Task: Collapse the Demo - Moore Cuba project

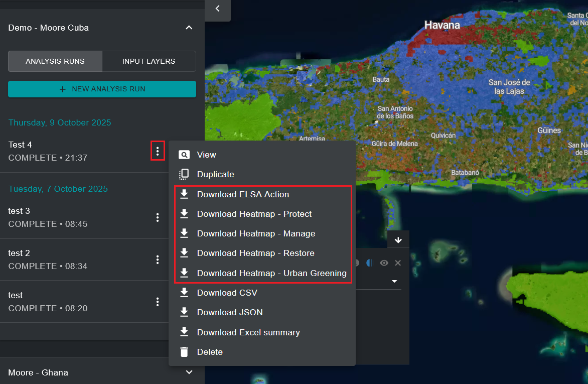Action: (189, 28)
